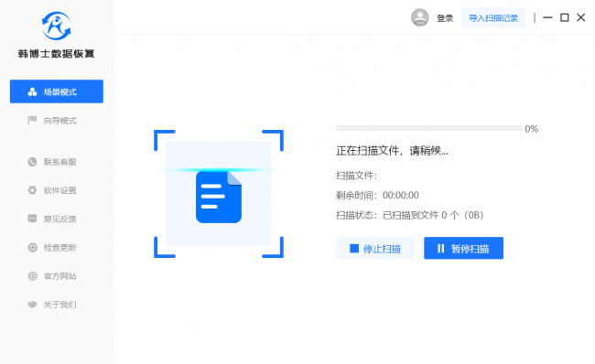Screen dimensions: 595x364
Task: Open 关于我们
Action: (52, 305)
